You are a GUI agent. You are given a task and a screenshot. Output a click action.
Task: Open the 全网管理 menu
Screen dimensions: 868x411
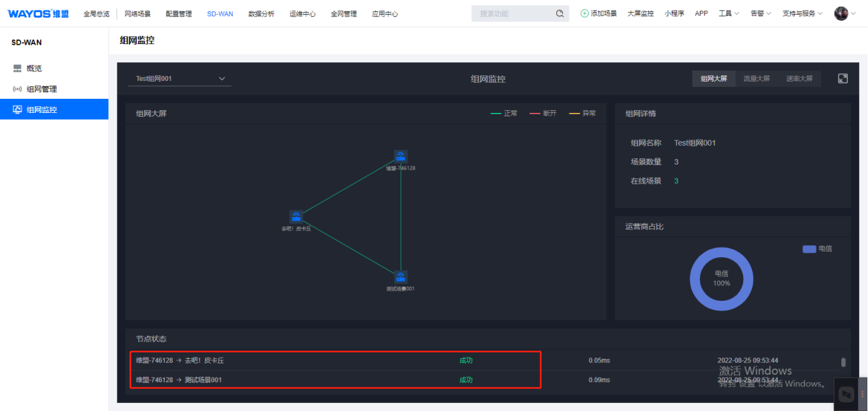click(x=344, y=13)
